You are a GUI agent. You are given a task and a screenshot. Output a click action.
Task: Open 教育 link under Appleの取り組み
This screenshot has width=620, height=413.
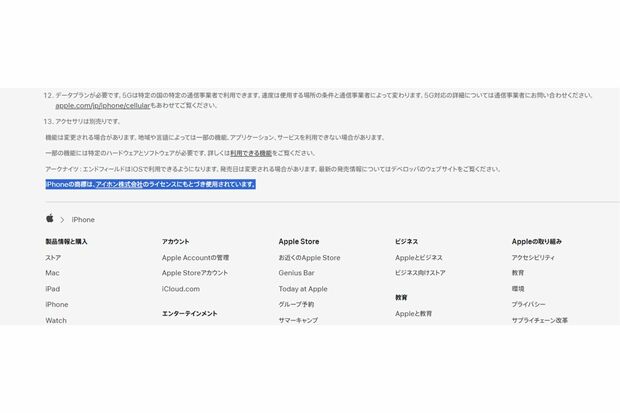(x=518, y=273)
